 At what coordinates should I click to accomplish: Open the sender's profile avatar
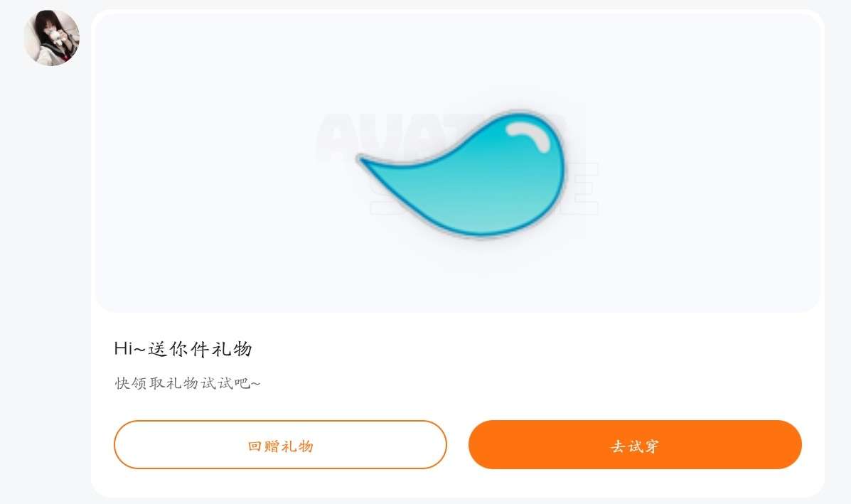click(52, 38)
